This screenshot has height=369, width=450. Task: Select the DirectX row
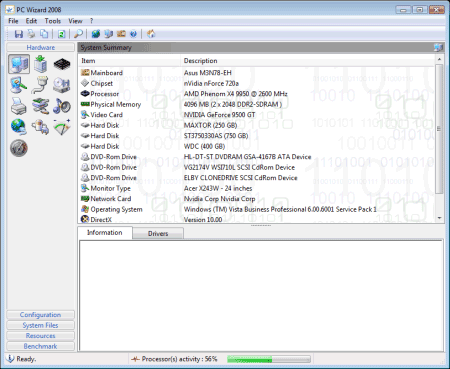coord(257,219)
